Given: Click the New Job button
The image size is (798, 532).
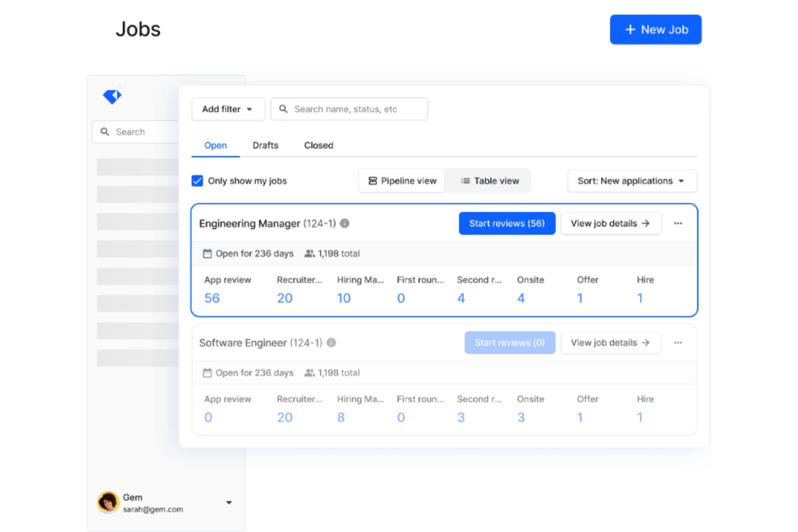Looking at the screenshot, I should click(x=655, y=30).
